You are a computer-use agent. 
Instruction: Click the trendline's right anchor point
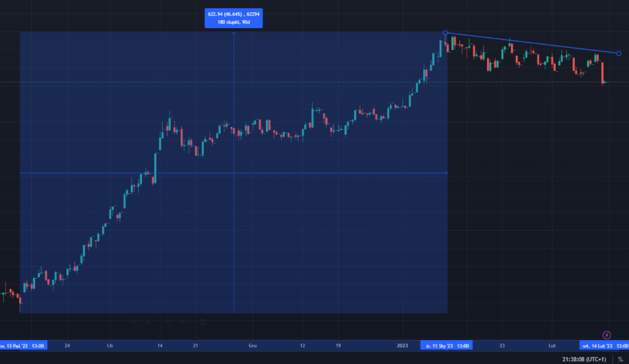pyautogui.click(x=618, y=53)
